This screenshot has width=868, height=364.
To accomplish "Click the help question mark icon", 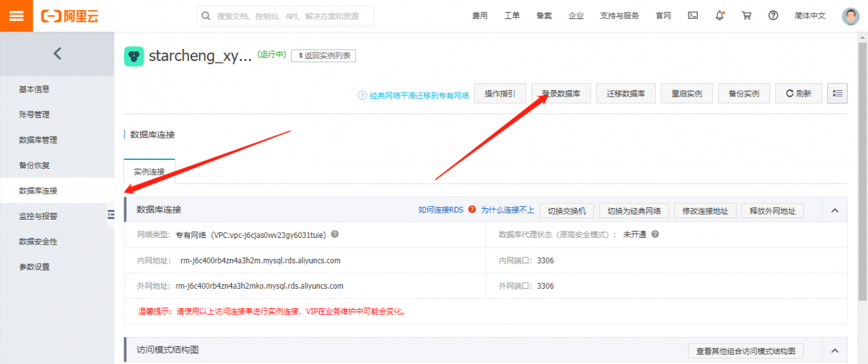I will pos(773,16).
